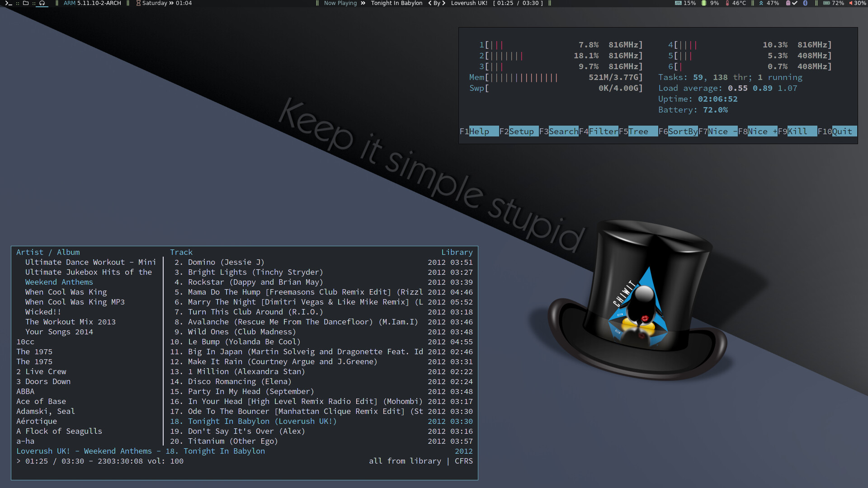Expand the ABBA artist entry
This screenshot has width=868, height=488.
pos(25,392)
